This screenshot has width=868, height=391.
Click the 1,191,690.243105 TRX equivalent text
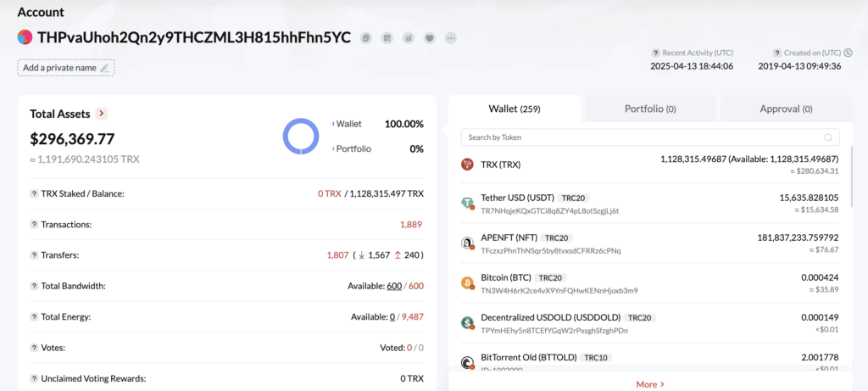point(85,159)
